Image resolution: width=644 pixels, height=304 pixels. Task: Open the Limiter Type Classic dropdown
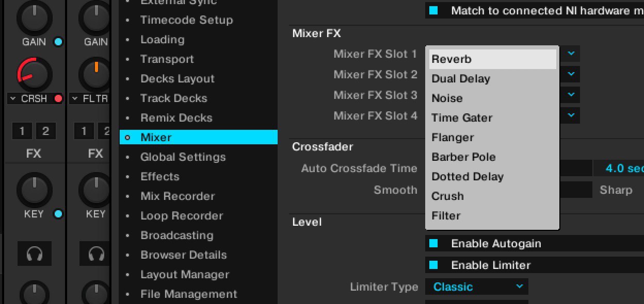tap(476, 286)
